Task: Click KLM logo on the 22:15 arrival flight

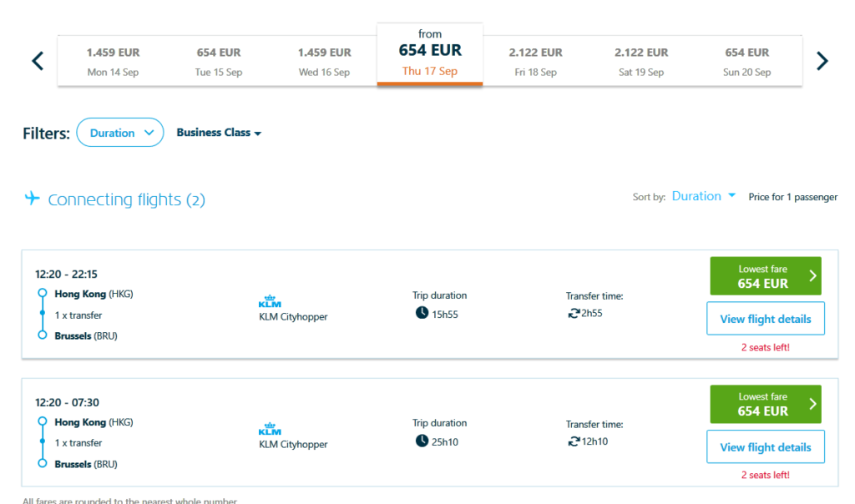Action: [x=270, y=302]
